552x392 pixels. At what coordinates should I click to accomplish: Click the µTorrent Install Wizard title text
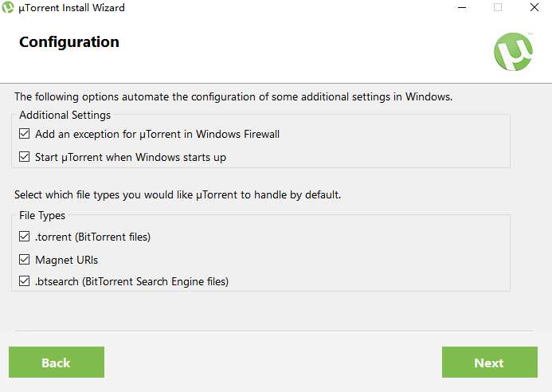[72, 8]
